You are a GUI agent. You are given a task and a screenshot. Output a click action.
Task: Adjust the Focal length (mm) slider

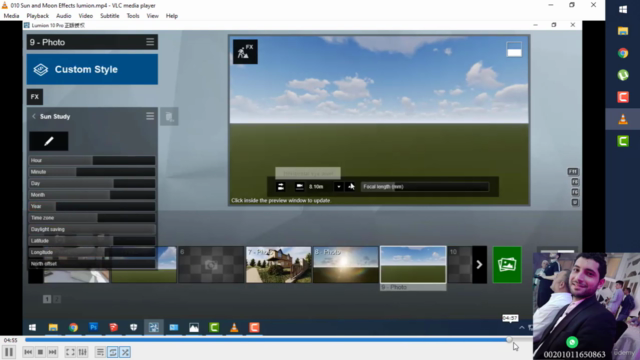coord(425,187)
